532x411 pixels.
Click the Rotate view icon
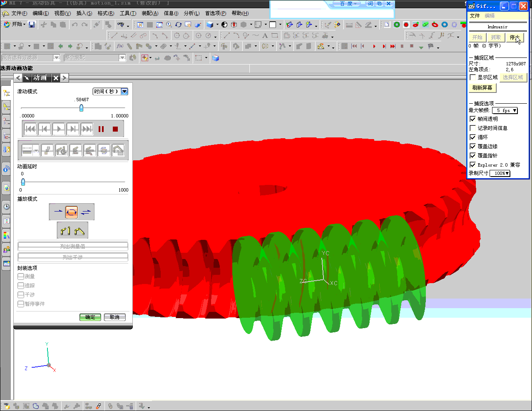pos(179,25)
